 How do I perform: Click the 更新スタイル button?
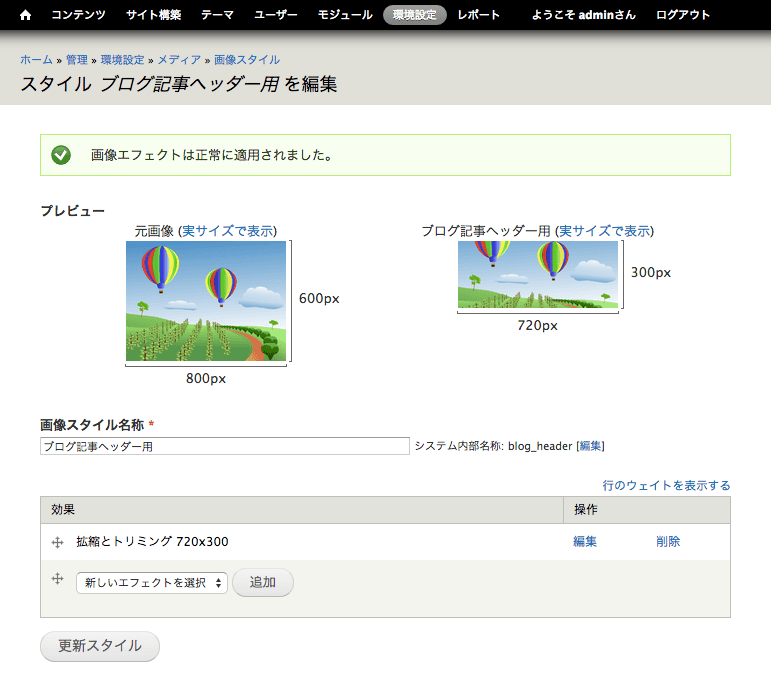pos(100,646)
